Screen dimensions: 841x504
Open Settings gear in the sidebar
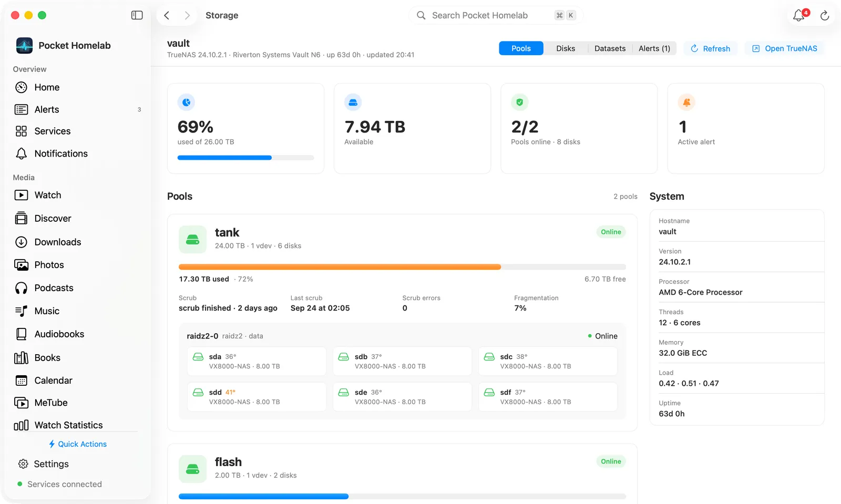44,464
